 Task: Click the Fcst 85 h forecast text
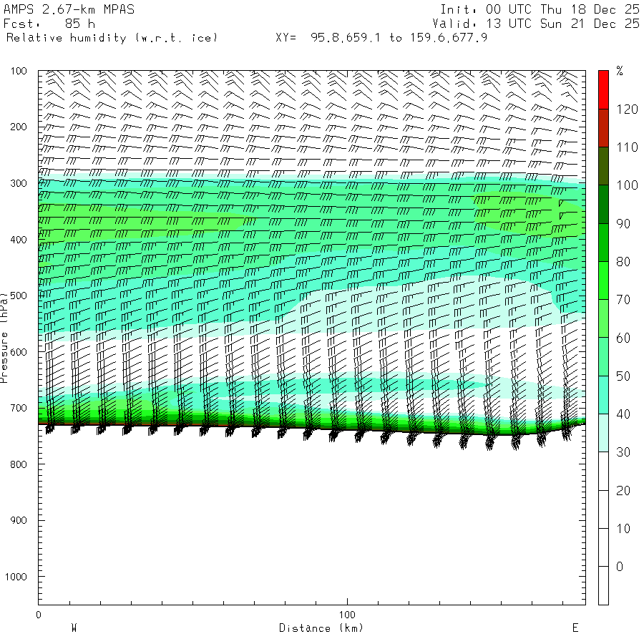(x=49, y=24)
